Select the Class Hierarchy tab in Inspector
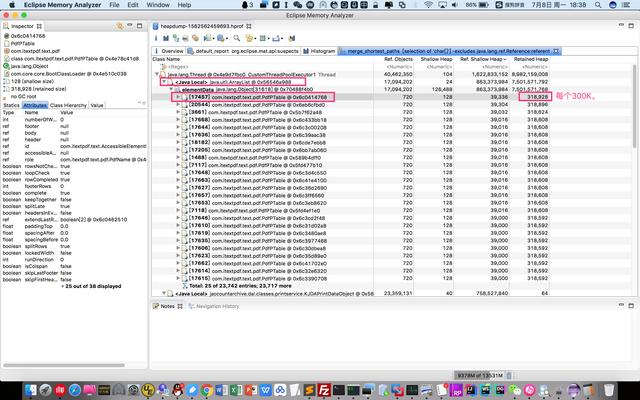This screenshot has width=640, height=400. [68, 105]
